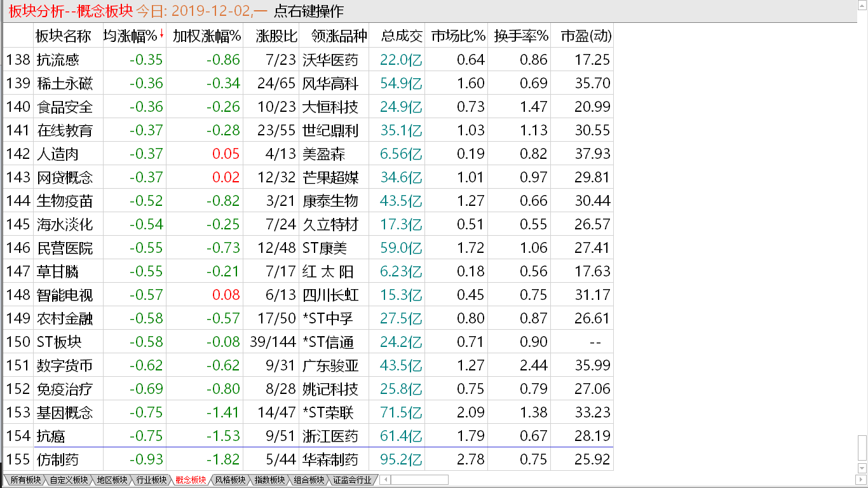Viewport: 868px width, 488px height.
Task: Click leading stock 大恒科技
Action: pyautogui.click(x=330, y=107)
